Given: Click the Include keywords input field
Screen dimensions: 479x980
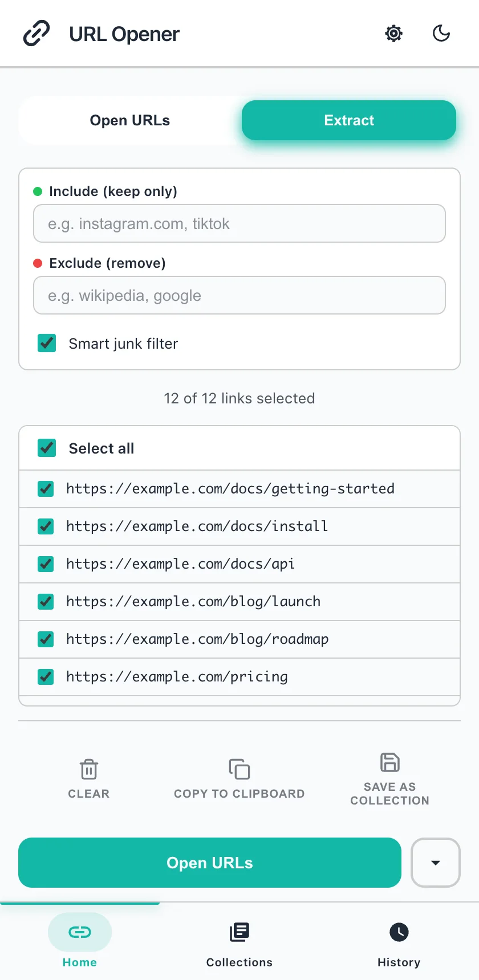Looking at the screenshot, I should 239,223.
